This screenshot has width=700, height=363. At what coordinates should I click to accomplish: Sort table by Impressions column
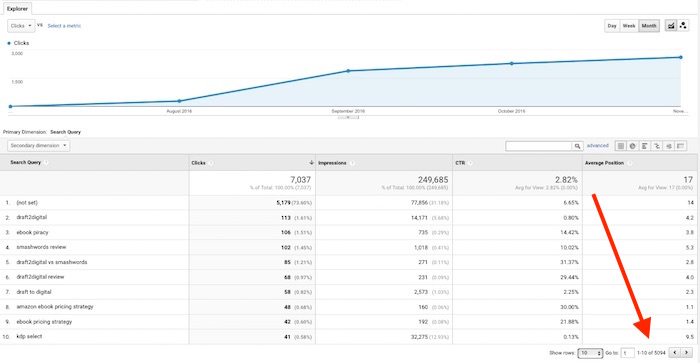pos(332,163)
